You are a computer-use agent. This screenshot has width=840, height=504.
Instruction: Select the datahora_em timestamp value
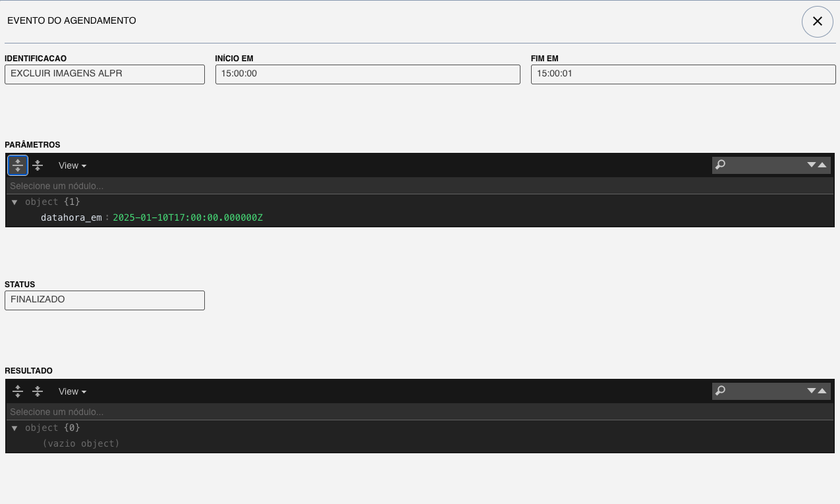click(x=188, y=217)
